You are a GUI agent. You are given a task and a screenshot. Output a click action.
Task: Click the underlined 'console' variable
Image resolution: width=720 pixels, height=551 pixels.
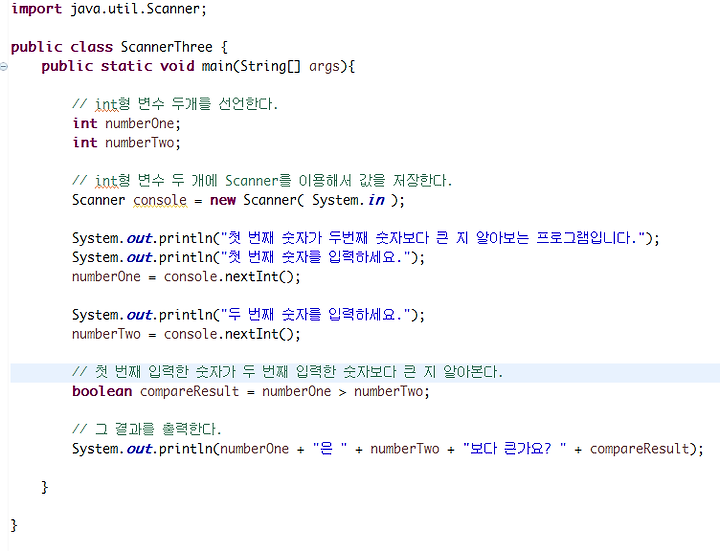(x=160, y=200)
